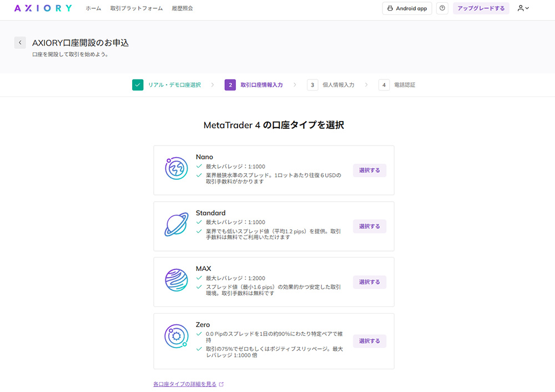Click external link icon beside details link
This screenshot has height=392, width=555.
pyautogui.click(x=221, y=384)
